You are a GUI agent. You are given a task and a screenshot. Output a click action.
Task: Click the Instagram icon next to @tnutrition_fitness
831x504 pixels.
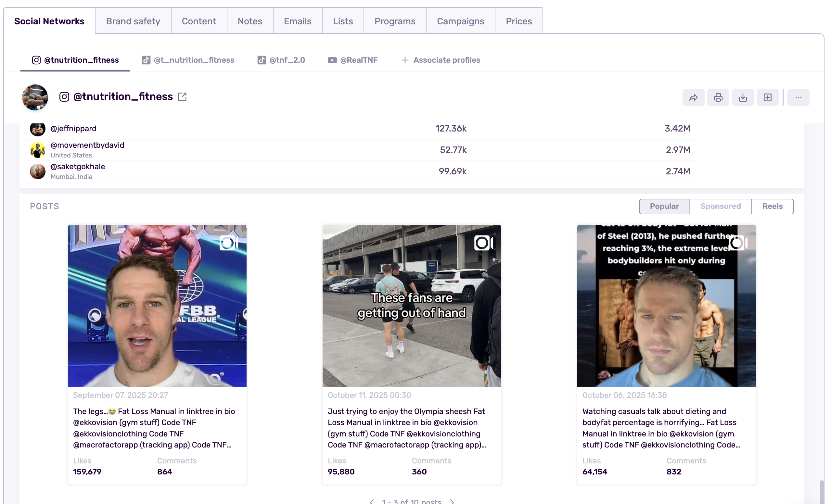[64, 96]
